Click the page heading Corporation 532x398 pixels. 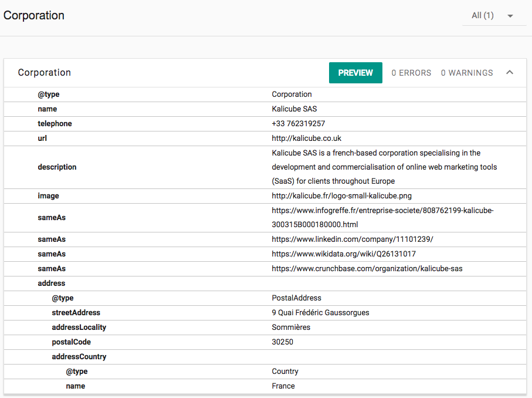click(x=34, y=15)
